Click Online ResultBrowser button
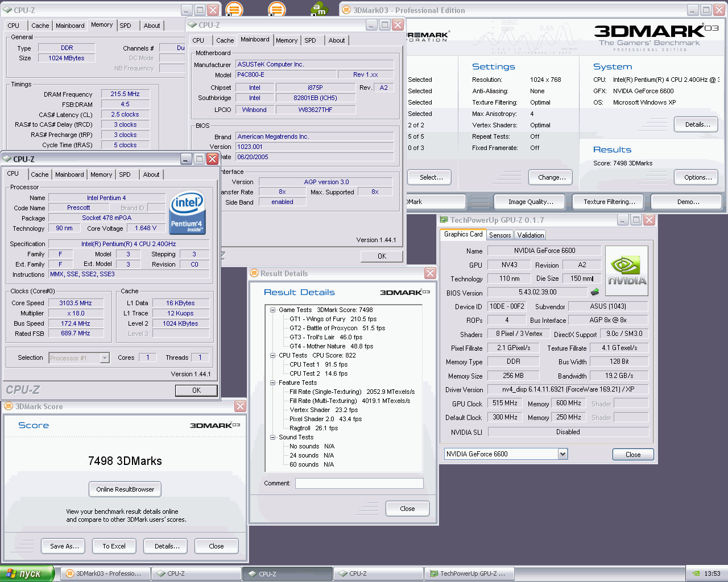 [125, 489]
